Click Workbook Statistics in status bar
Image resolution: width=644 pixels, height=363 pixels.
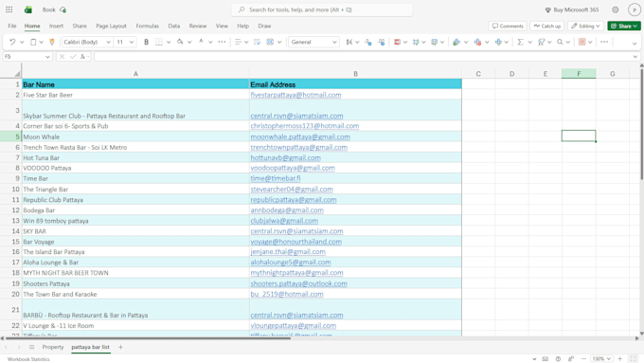click(x=28, y=359)
